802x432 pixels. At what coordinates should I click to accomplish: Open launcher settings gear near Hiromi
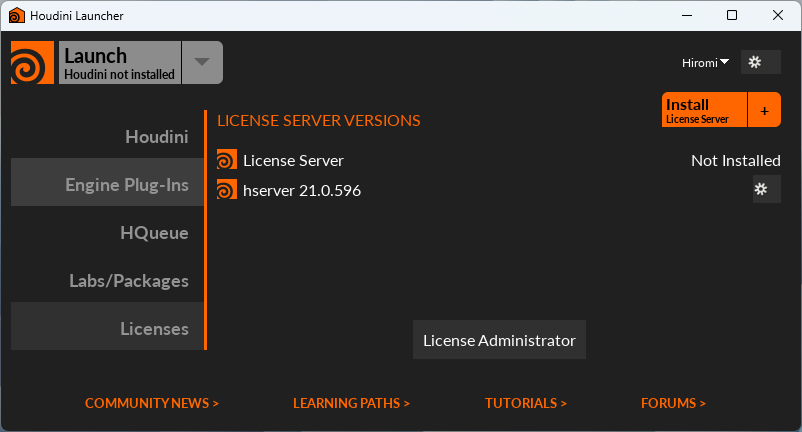761,62
